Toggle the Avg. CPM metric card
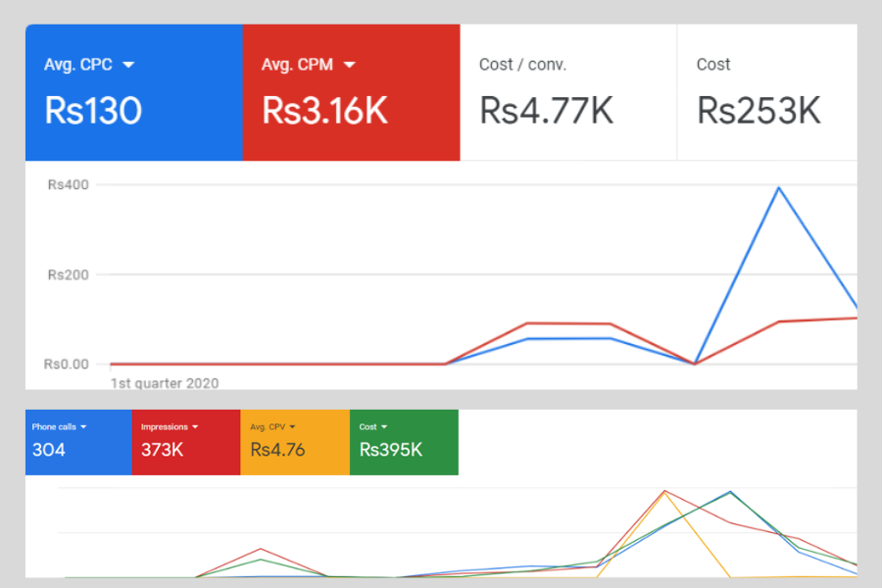The width and height of the screenshot is (882, 588). pos(351,91)
